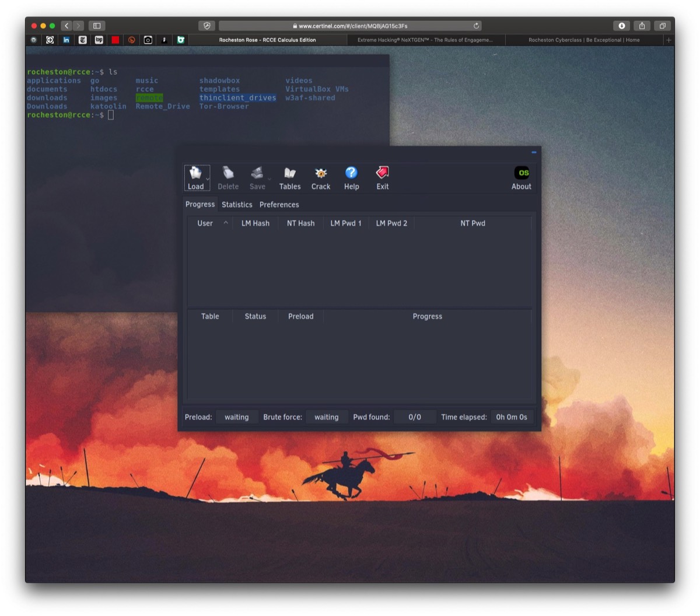Viewport: 700px width, 616px height.
Task: Open the red square pinned tab
Action: pos(116,40)
